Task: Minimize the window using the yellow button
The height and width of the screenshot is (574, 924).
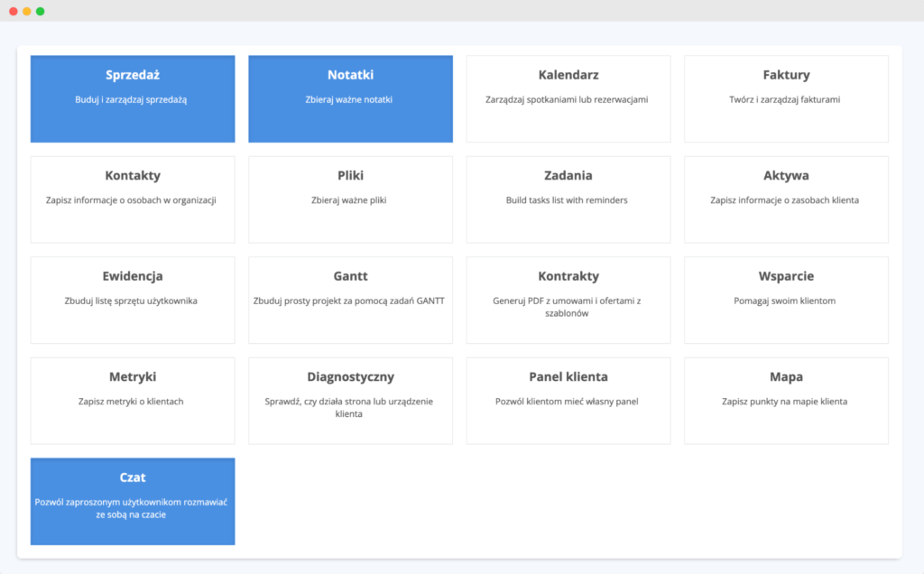Action: point(27,11)
